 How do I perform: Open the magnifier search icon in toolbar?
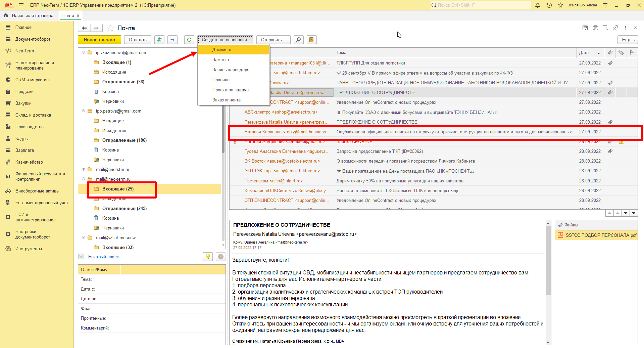click(x=298, y=40)
